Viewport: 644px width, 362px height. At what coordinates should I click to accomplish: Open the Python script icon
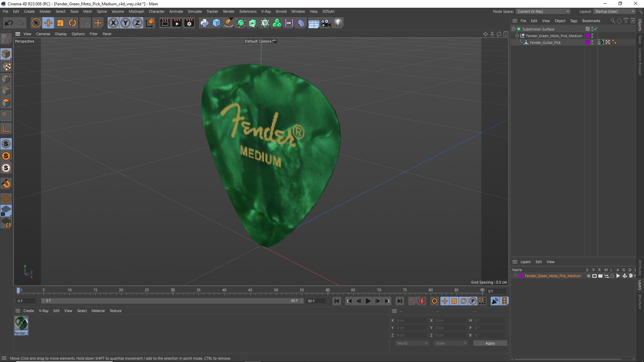point(204,23)
